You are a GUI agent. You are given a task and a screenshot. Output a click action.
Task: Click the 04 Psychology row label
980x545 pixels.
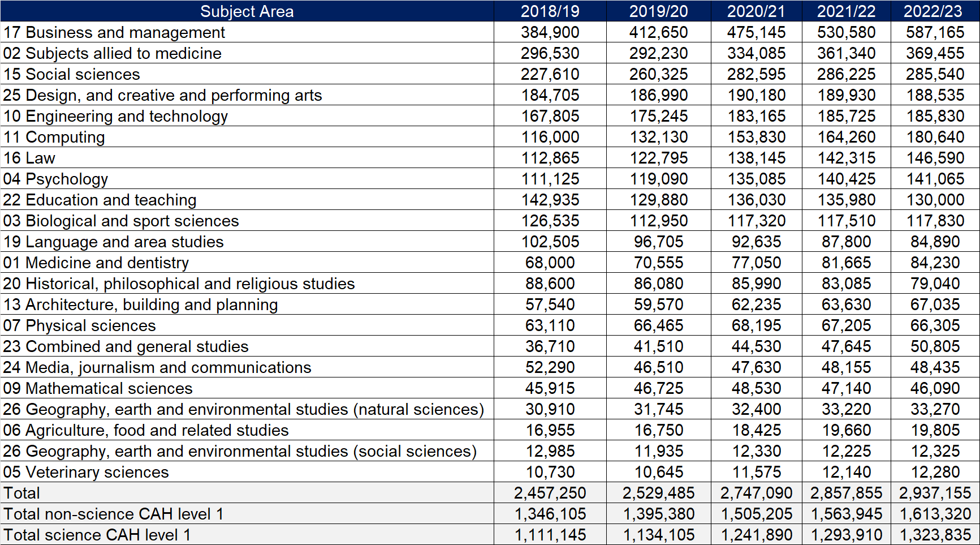coord(55,179)
